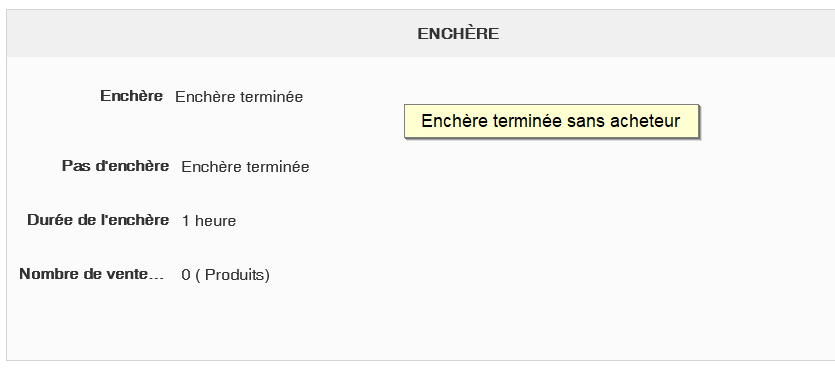835x386 pixels.
Task: Click the 'Pas d'enchère' label
Action: coord(116,166)
